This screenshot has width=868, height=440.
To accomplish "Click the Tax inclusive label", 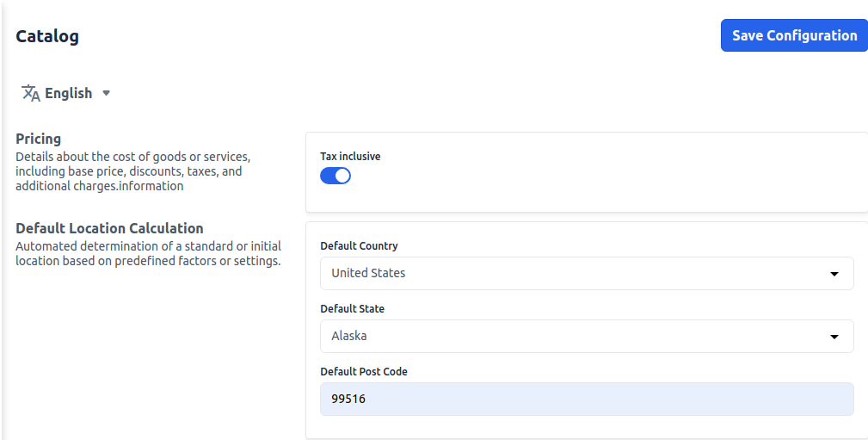I will point(350,157).
